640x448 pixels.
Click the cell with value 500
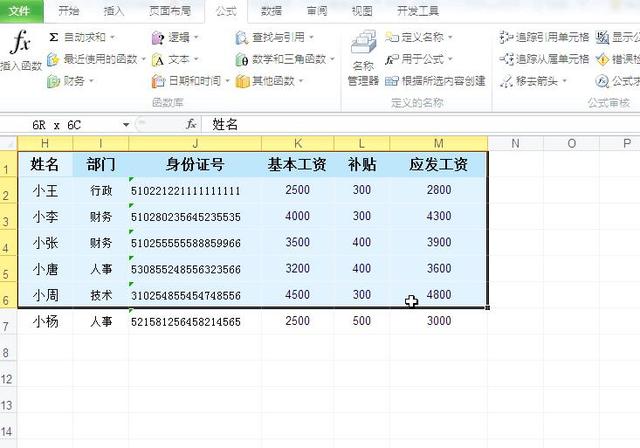pos(362,322)
